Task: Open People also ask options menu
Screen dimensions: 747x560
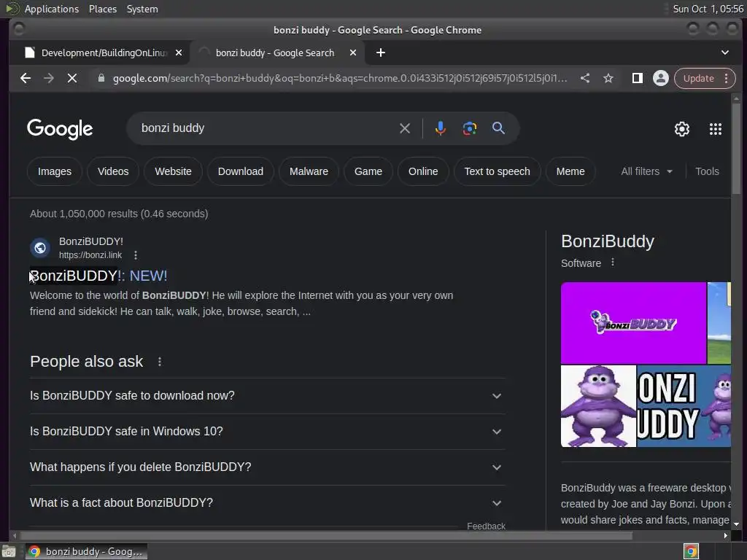Action: pyautogui.click(x=160, y=362)
